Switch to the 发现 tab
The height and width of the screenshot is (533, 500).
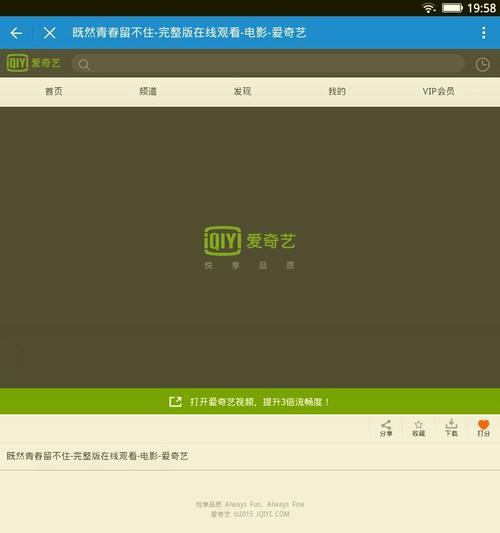click(x=242, y=91)
